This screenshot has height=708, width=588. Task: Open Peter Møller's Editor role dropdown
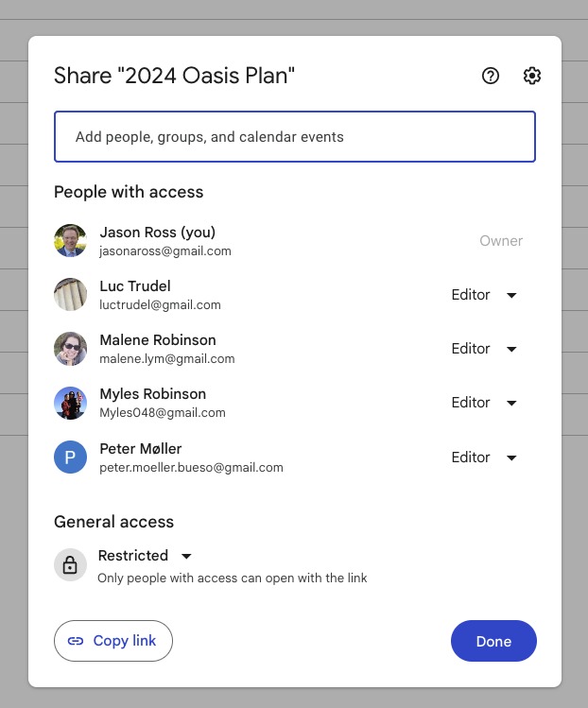tap(484, 457)
